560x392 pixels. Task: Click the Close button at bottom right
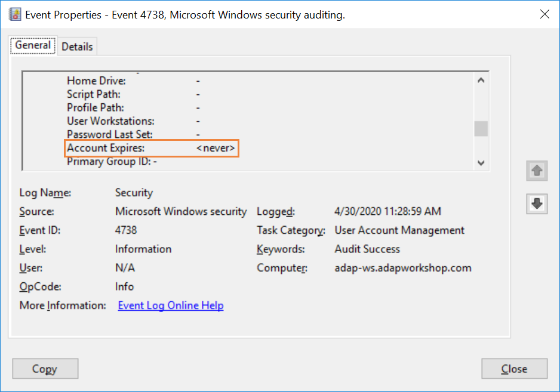tap(514, 369)
